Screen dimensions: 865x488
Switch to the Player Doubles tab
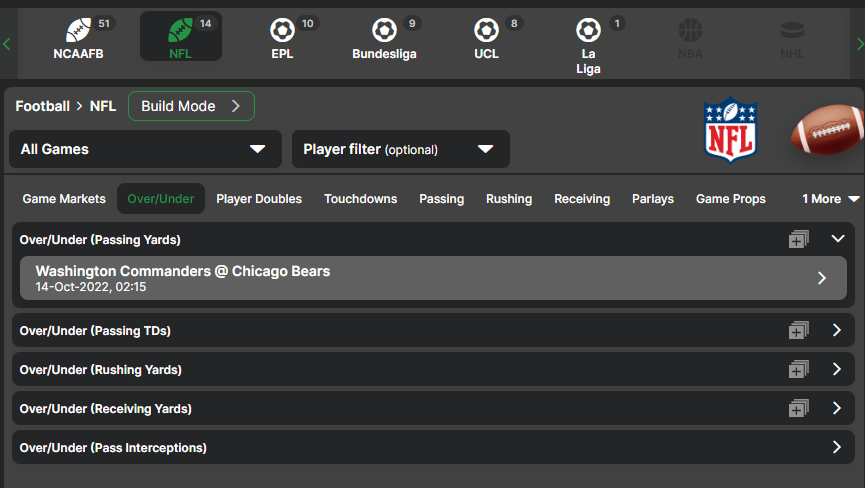pos(259,199)
